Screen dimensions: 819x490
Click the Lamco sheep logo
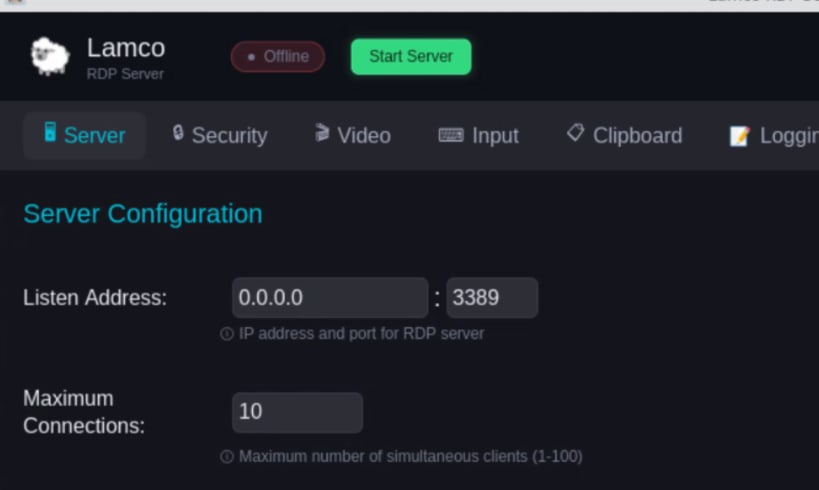[x=50, y=56]
